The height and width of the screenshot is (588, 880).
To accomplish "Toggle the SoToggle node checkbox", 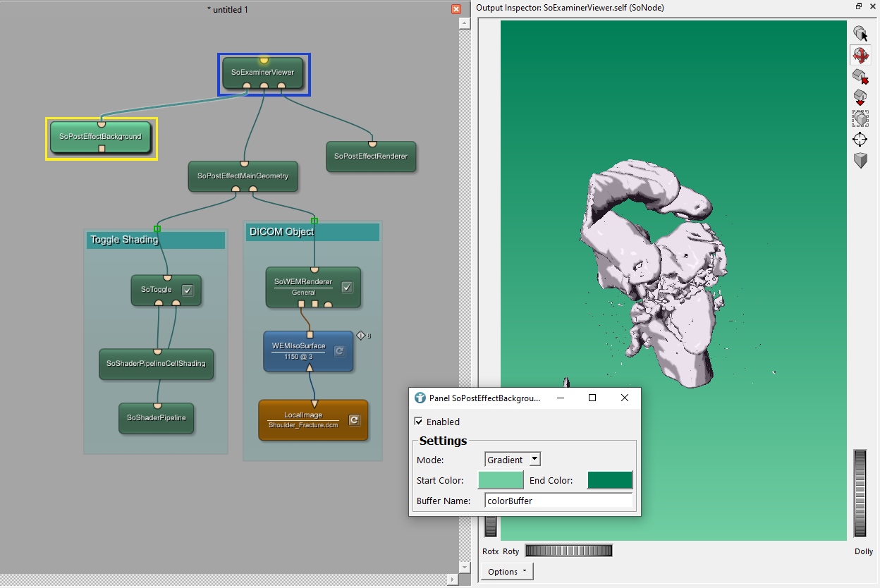I will (188, 290).
